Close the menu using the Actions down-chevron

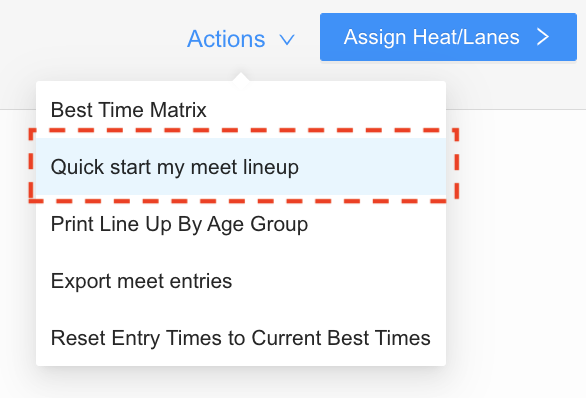[x=287, y=39]
